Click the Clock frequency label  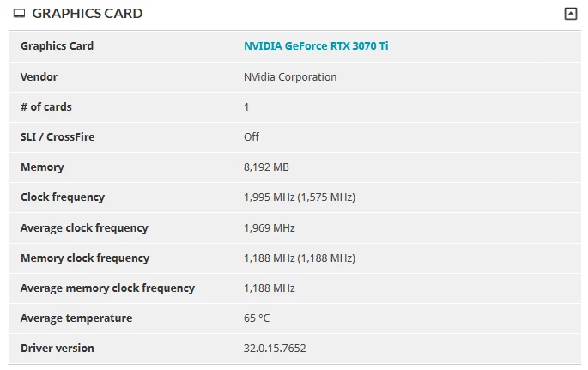[x=62, y=197]
